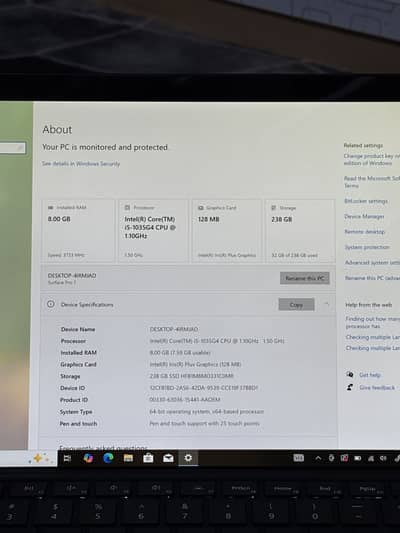Open the volume control tray icon
The width and height of the screenshot is (400, 533).
[383, 458]
